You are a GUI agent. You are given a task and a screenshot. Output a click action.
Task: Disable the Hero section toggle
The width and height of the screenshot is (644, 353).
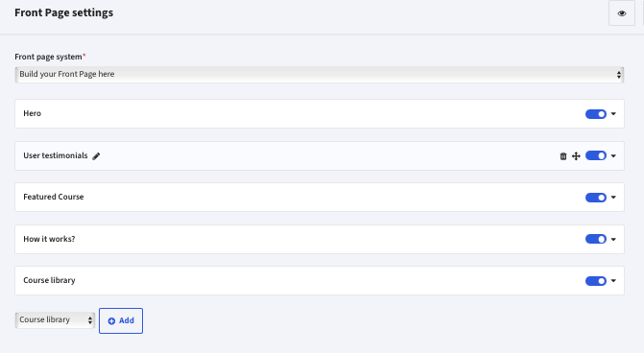(x=596, y=114)
